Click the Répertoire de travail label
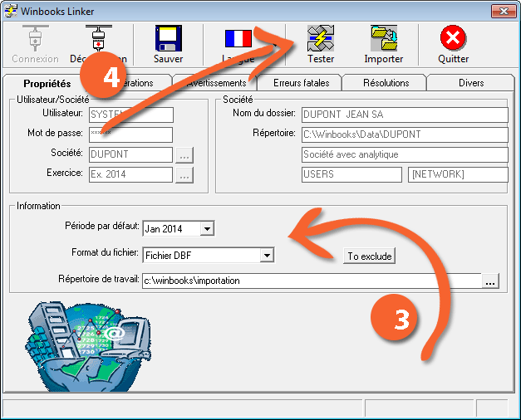This screenshot has width=521, height=420. pos(99,279)
